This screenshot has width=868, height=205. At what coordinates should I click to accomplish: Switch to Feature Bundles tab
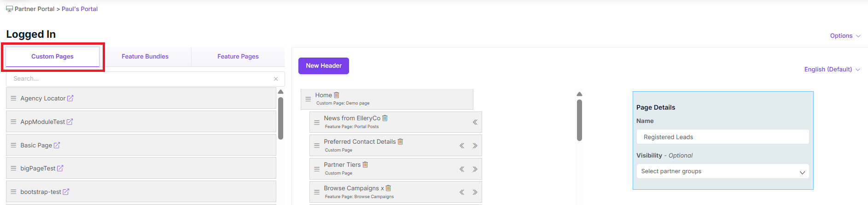tap(145, 56)
